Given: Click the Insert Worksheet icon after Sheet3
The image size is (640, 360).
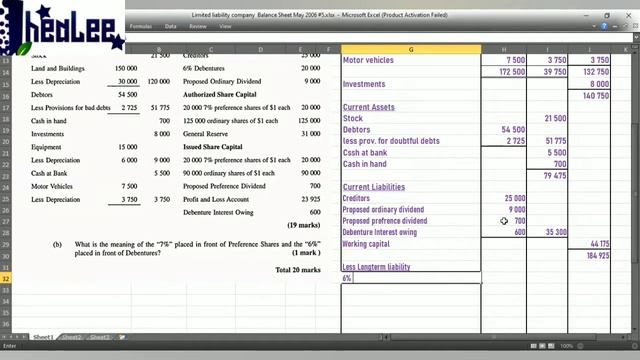Looking at the screenshot, I should [122, 337].
